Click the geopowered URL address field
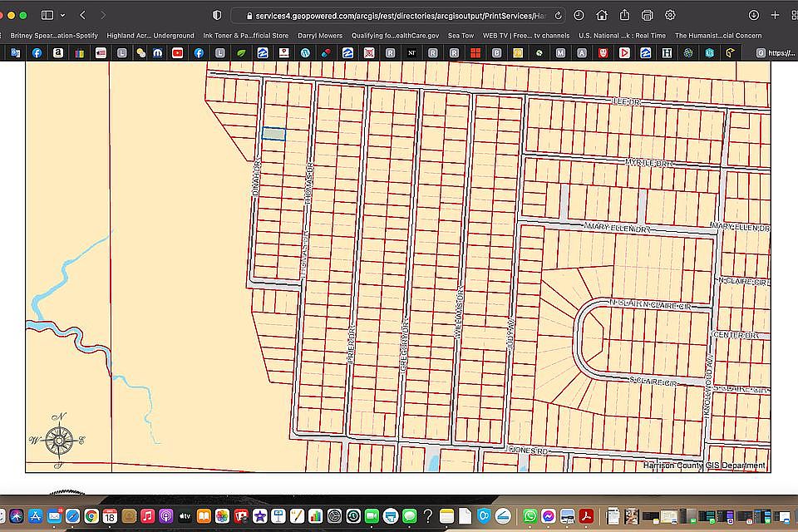798x532 pixels. coord(398,16)
